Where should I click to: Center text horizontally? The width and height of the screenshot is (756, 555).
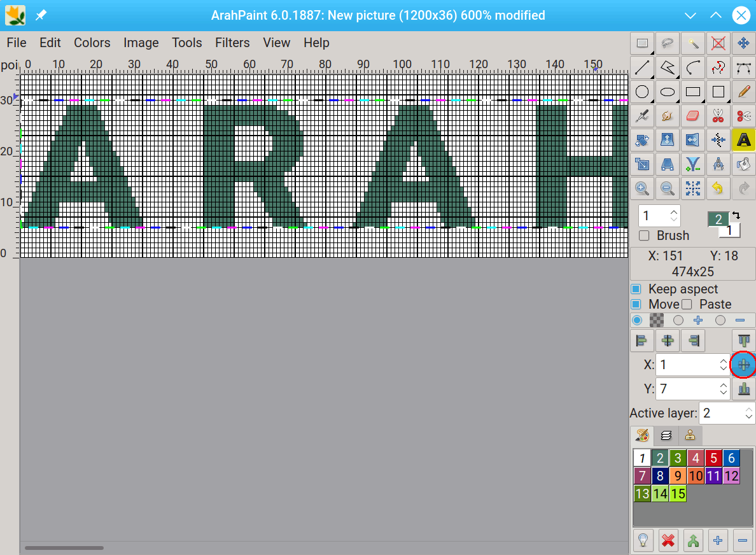coord(668,341)
